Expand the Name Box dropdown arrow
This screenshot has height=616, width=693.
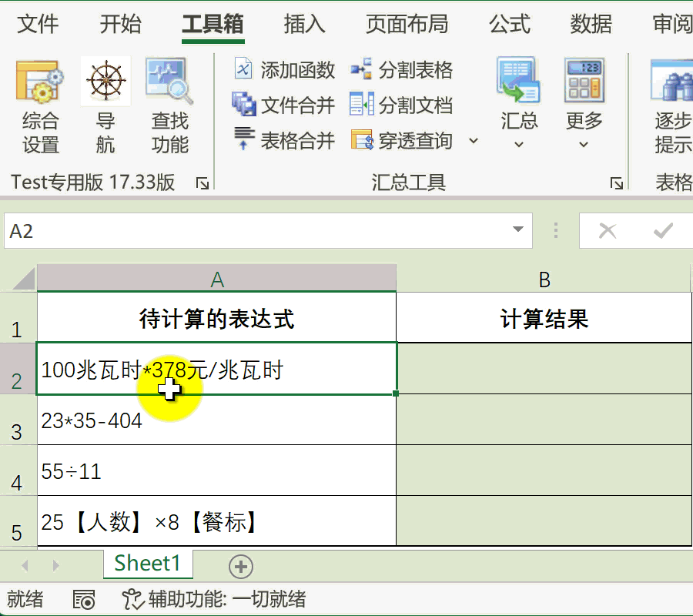[x=518, y=231]
